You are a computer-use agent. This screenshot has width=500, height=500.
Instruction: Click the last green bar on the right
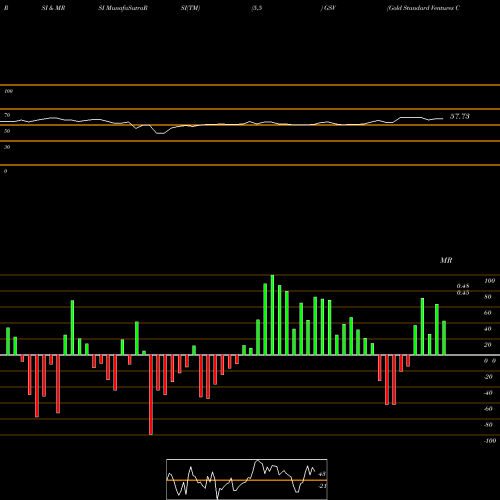(x=444, y=338)
